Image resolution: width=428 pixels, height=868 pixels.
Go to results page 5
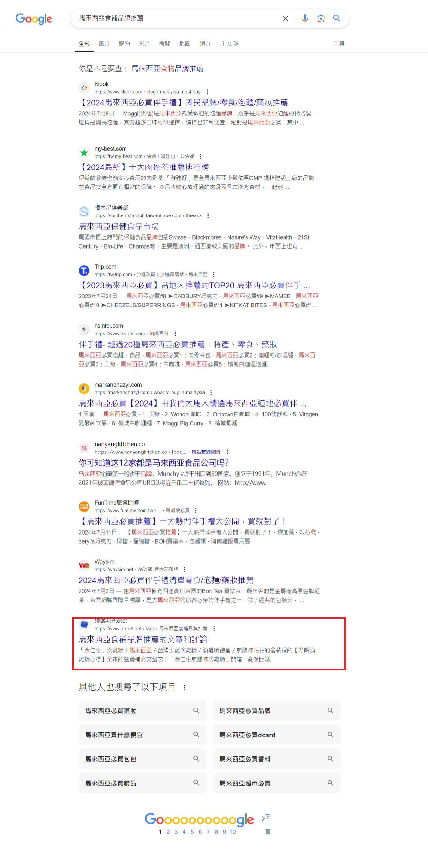point(192,832)
